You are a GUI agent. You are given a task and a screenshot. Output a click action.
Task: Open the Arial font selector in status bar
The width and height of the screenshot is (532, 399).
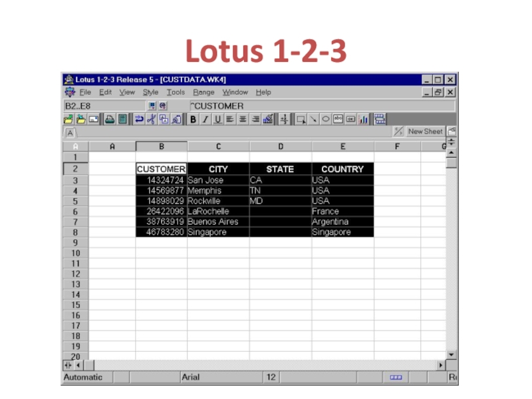[x=221, y=377]
